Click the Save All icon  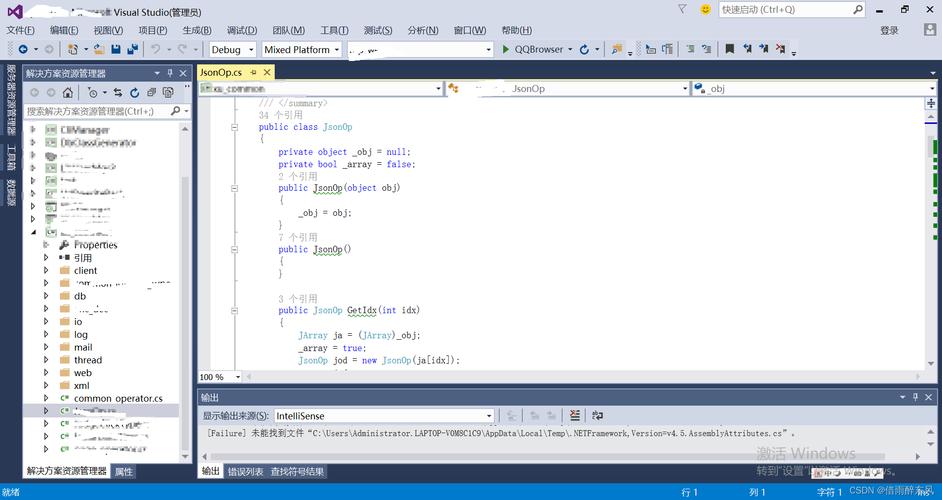click(132, 49)
